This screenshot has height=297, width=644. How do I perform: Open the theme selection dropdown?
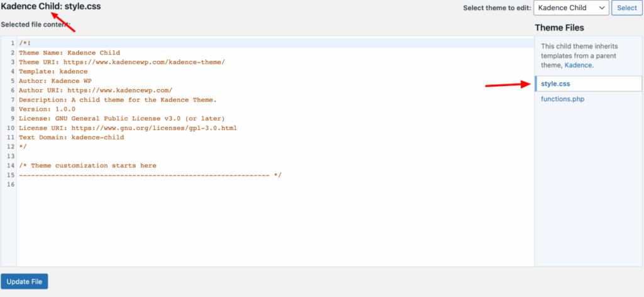tap(571, 8)
